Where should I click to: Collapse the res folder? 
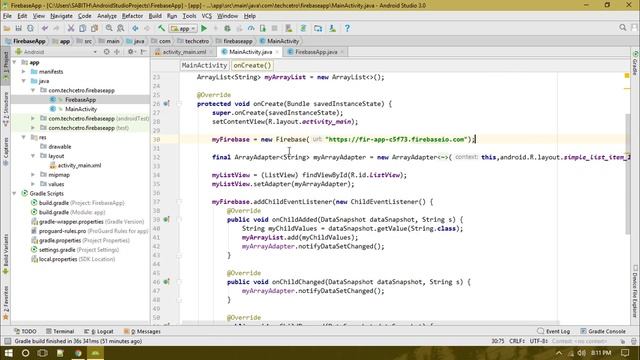click(x=24, y=138)
